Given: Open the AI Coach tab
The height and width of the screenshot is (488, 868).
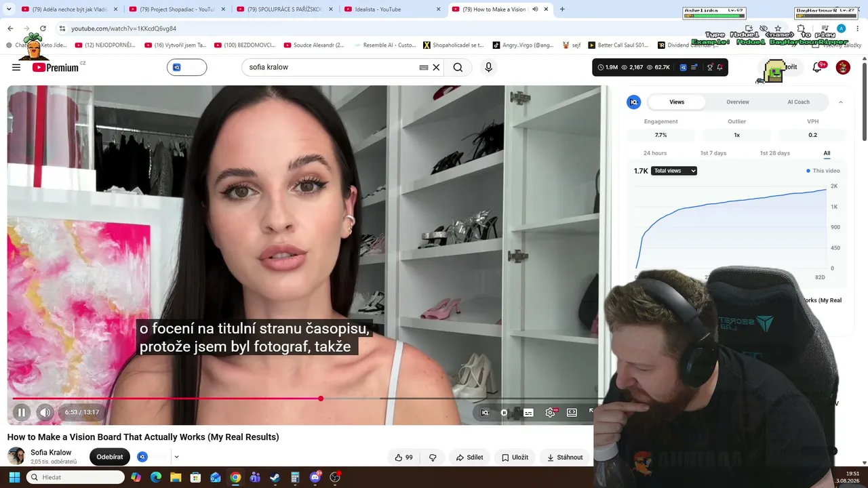Looking at the screenshot, I should (x=798, y=102).
